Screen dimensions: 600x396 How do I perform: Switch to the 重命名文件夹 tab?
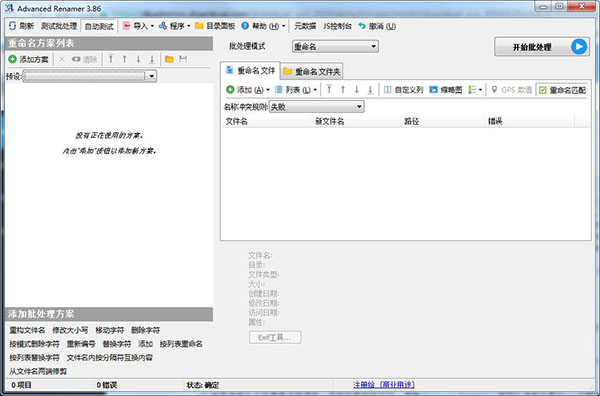(x=312, y=72)
